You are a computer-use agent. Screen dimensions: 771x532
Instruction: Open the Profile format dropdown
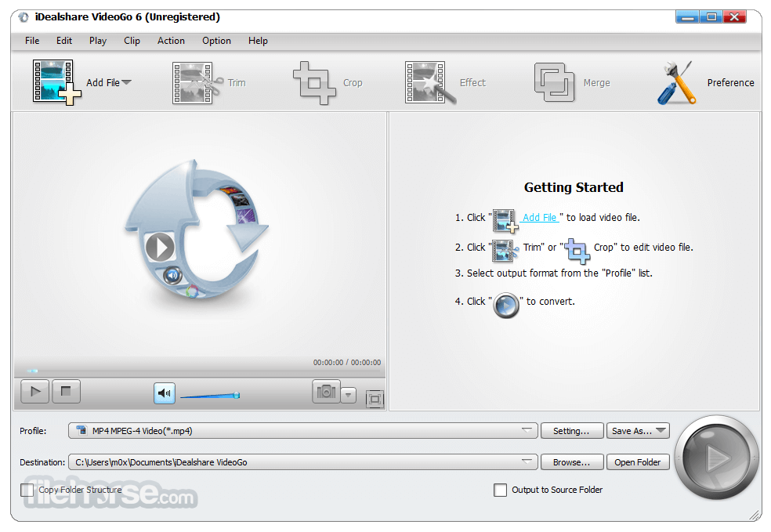pos(303,431)
